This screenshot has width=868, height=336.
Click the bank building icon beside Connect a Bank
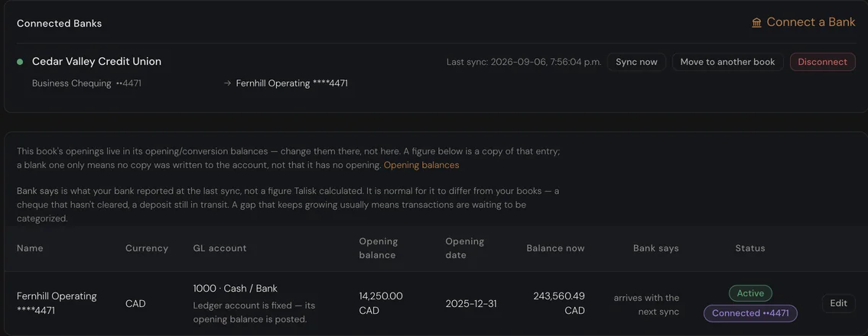pos(756,23)
